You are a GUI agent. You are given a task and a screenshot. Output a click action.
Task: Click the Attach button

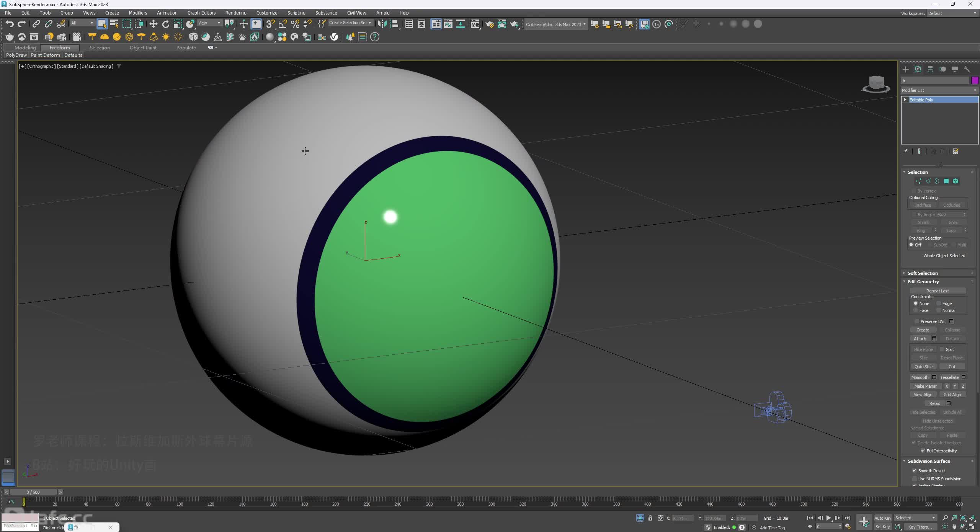(920, 339)
